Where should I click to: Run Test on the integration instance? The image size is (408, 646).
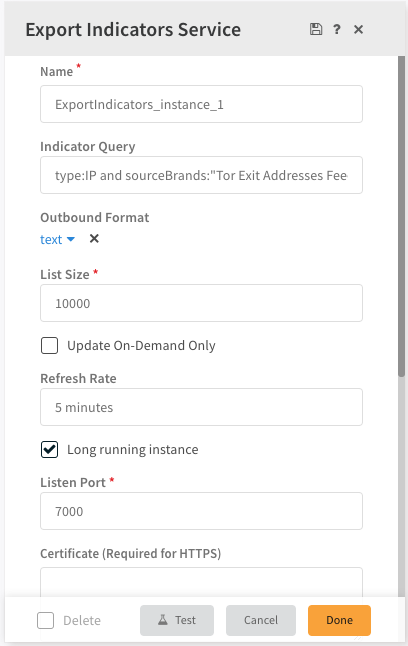[x=177, y=620]
